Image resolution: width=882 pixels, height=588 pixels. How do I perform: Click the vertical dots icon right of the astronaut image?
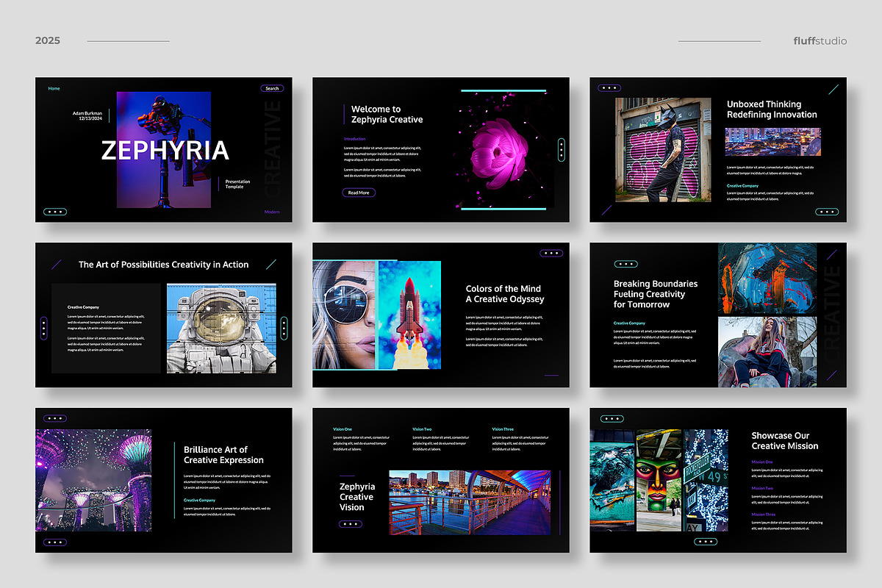284,328
